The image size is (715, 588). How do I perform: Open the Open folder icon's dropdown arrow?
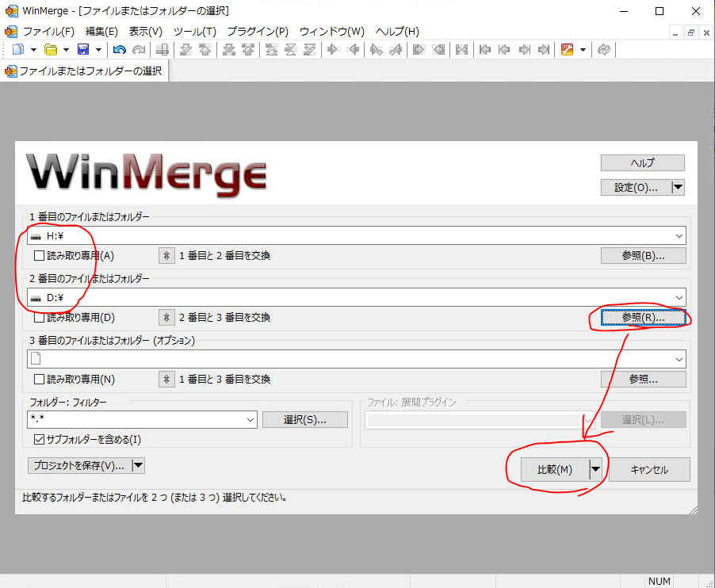pos(66,49)
